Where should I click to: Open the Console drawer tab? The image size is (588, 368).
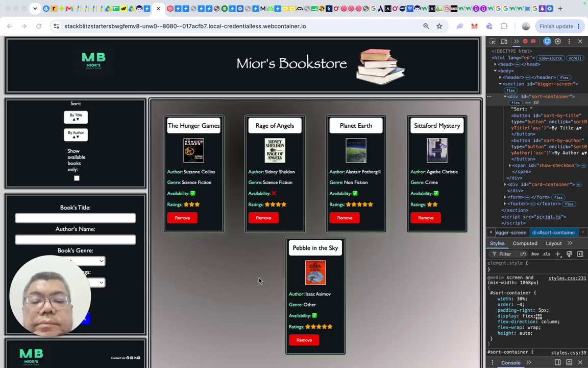click(x=511, y=362)
